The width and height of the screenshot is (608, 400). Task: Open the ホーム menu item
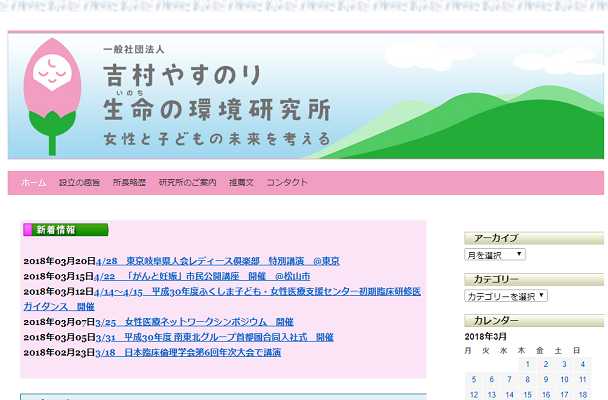[34, 183]
